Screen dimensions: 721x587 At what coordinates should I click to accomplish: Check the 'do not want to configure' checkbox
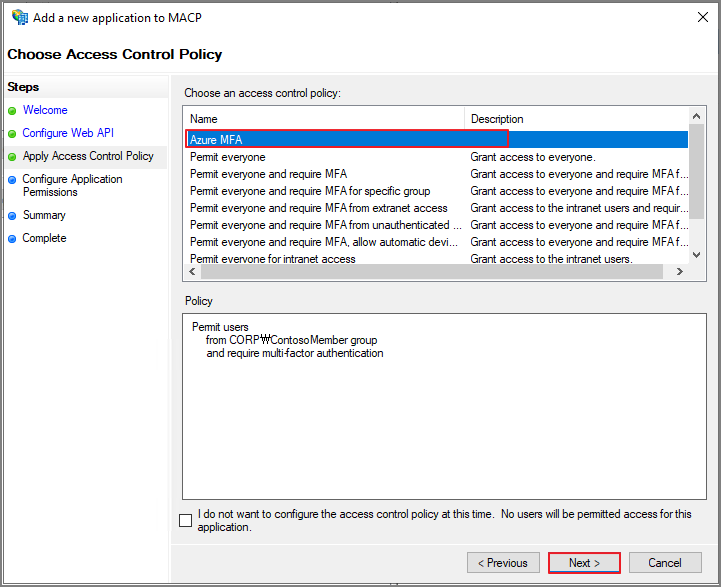pos(185,520)
